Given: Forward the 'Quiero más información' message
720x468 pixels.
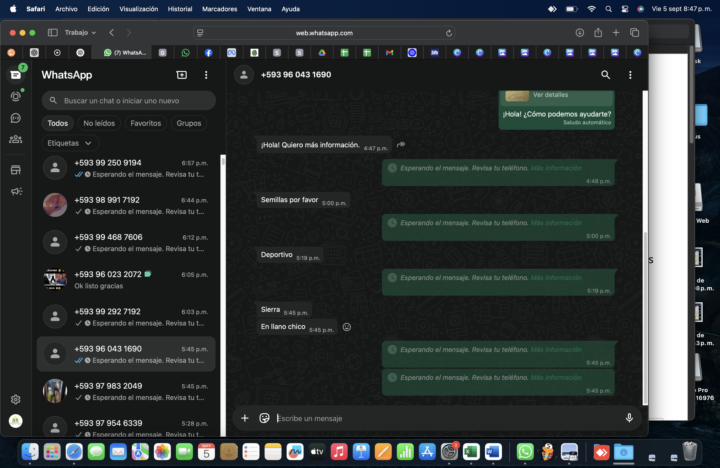Looking at the screenshot, I should (401, 145).
